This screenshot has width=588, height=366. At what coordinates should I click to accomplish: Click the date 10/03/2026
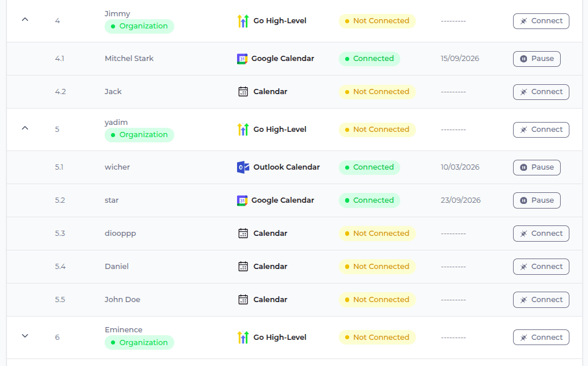point(460,167)
